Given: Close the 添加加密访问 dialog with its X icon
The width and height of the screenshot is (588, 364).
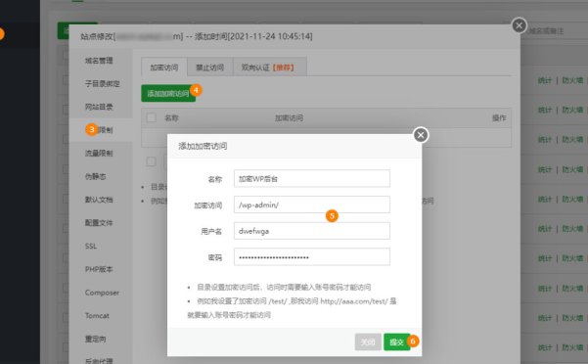Looking at the screenshot, I should click(x=421, y=135).
